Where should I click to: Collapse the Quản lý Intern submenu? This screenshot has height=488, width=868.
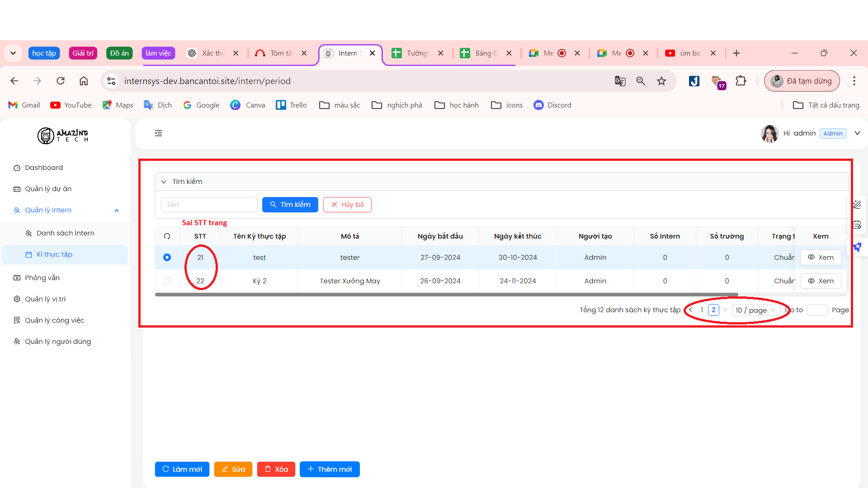tap(117, 210)
